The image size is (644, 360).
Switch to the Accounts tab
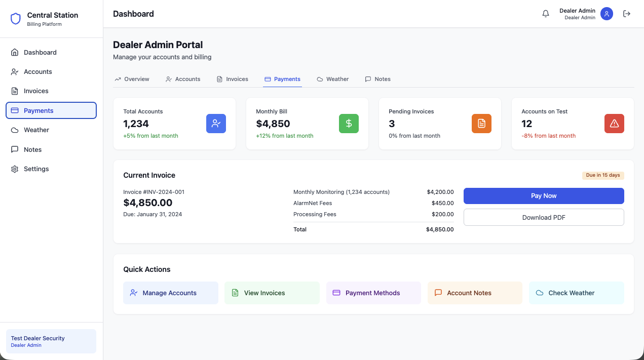point(183,79)
